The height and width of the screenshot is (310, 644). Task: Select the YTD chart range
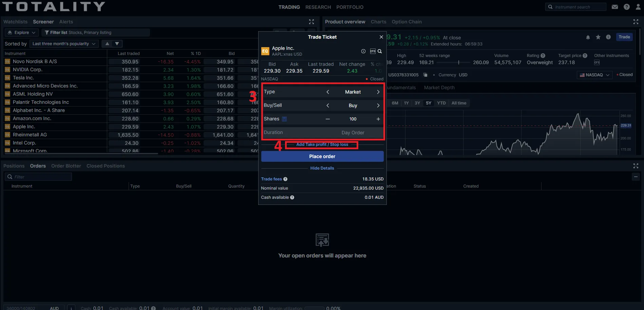click(441, 103)
